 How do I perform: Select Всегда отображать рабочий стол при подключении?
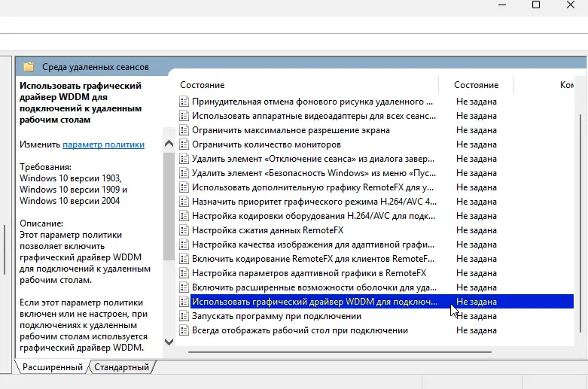(300, 330)
